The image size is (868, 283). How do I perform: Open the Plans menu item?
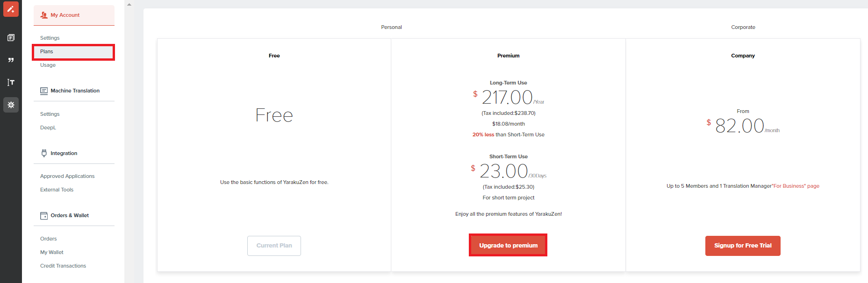pyautogui.click(x=73, y=52)
